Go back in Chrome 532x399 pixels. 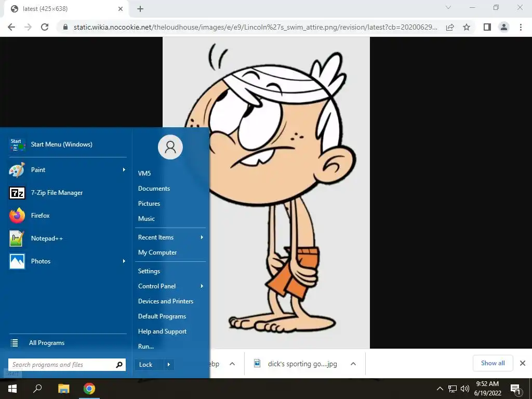[x=11, y=27]
